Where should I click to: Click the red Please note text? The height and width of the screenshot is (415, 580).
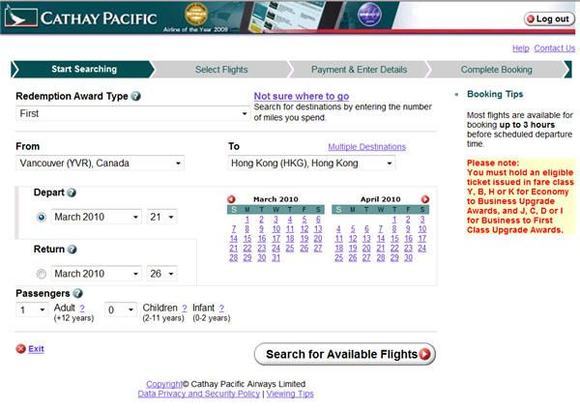[520, 196]
